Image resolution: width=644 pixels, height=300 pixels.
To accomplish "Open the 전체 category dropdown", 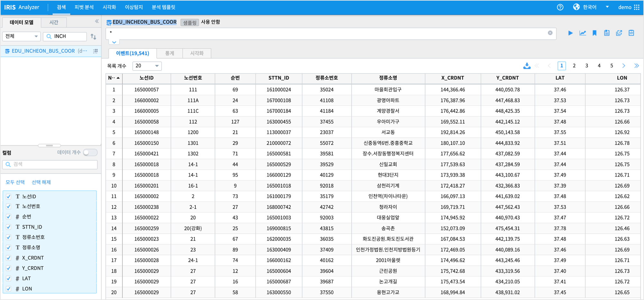I will pyautogui.click(x=21, y=36).
